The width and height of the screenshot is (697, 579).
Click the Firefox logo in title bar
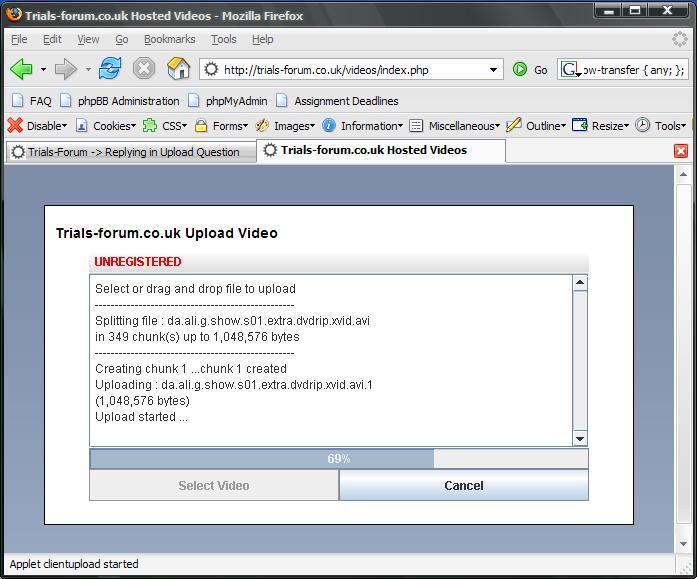pyautogui.click(x=14, y=14)
